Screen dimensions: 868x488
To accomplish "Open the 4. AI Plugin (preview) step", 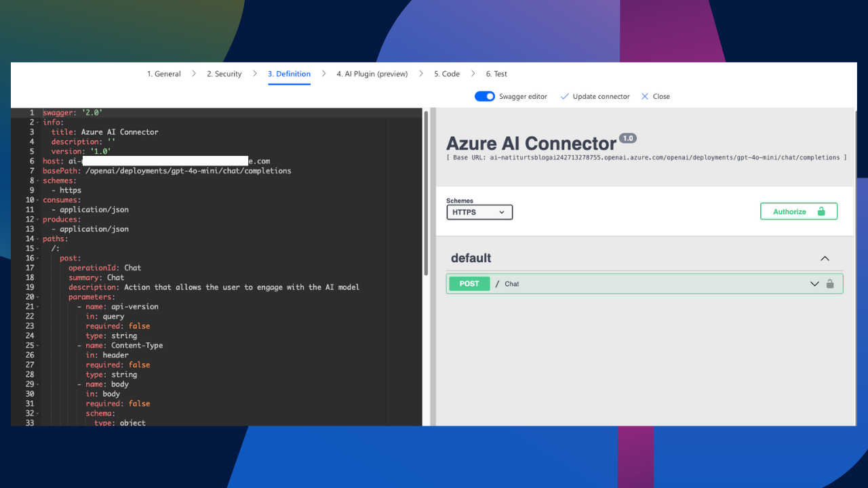I will click(x=372, y=74).
